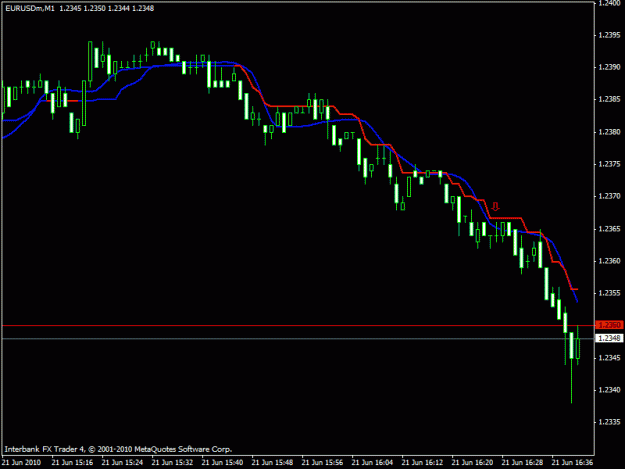This screenshot has height=469, width=625.
Task: Click the 1.2340 price scale label
Action: tap(609, 390)
